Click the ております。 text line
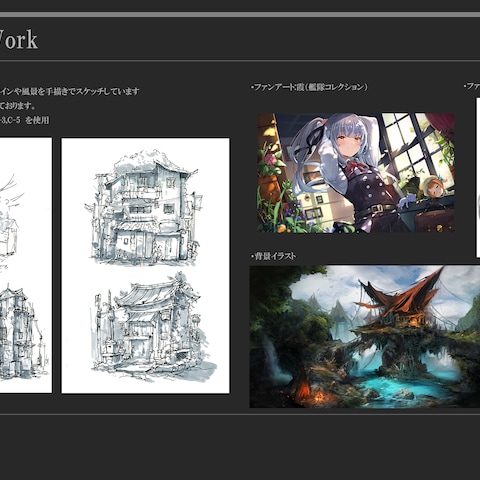The width and height of the screenshot is (480, 480). [18, 106]
